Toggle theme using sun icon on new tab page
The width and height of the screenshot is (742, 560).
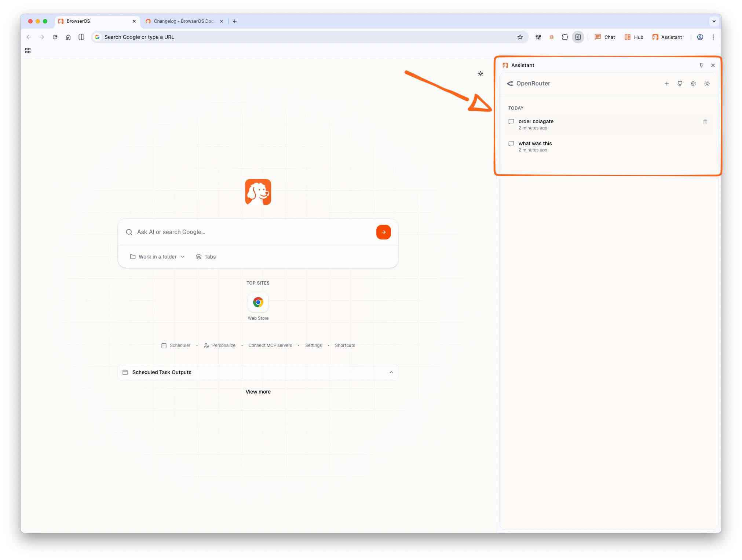pyautogui.click(x=480, y=74)
